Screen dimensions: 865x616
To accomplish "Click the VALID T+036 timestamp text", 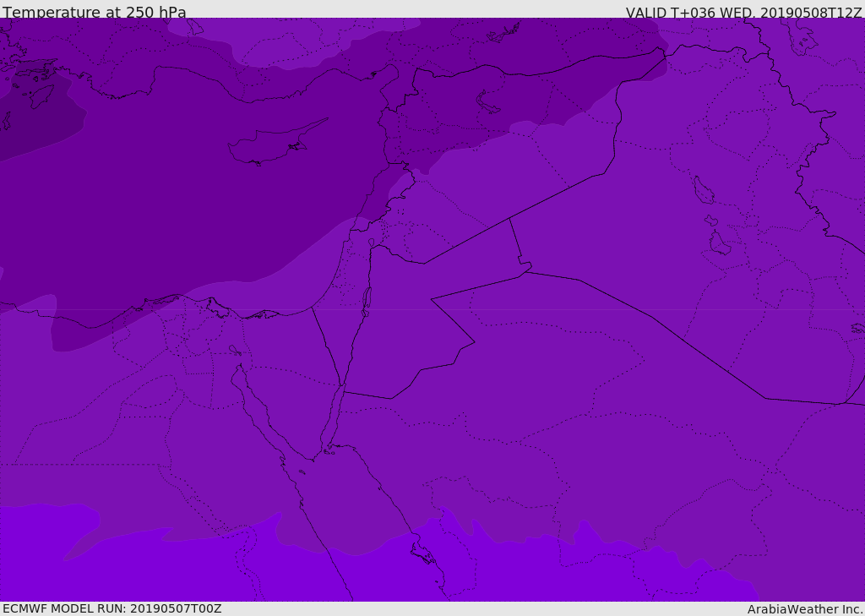I will 743,13.
